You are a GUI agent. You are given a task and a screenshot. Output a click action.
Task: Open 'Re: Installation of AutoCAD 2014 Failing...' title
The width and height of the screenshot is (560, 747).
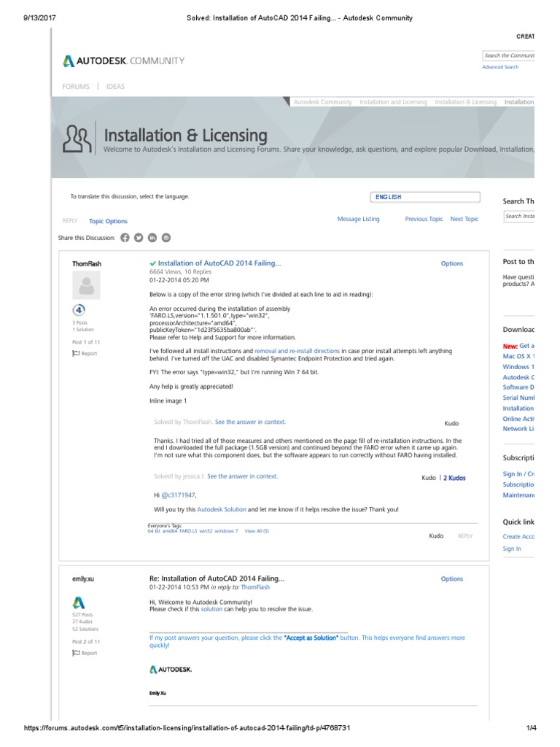(x=217, y=578)
